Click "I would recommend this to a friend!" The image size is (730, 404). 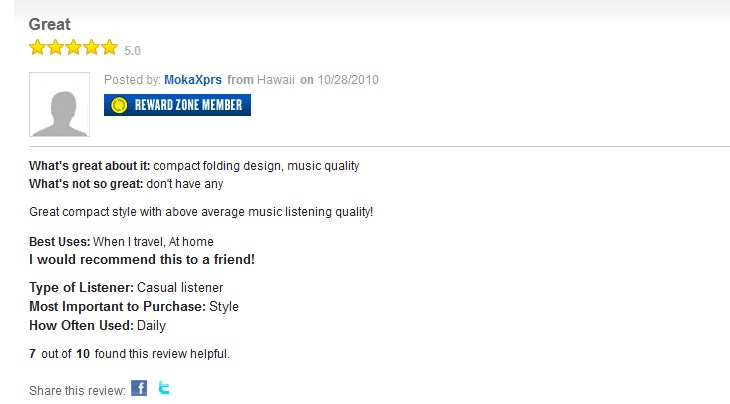tap(142, 260)
